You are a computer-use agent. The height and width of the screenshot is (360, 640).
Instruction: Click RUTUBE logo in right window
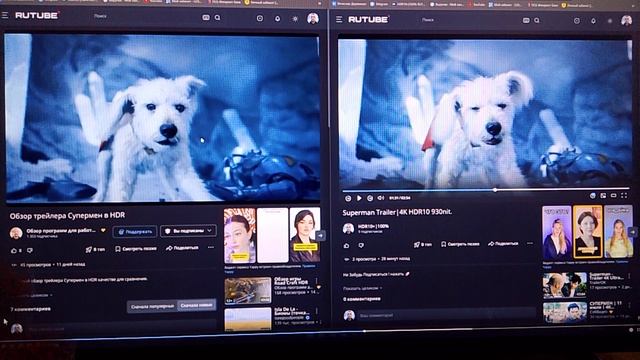point(369,19)
